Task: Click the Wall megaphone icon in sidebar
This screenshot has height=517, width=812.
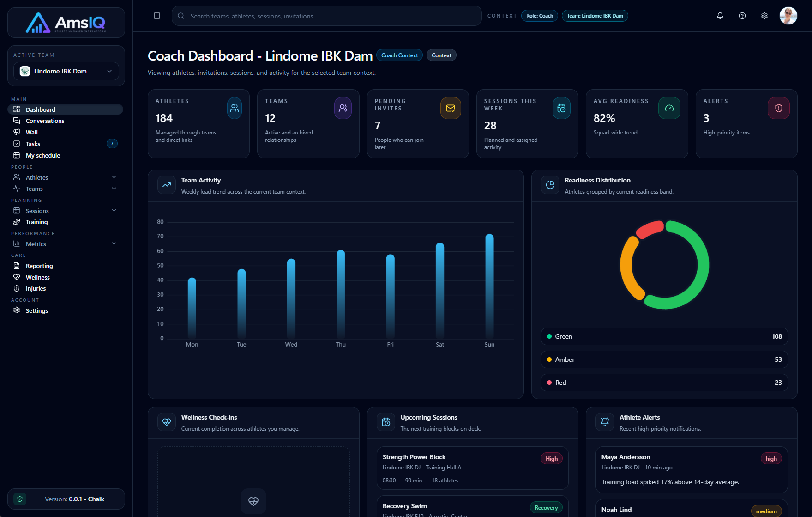Action: [x=17, y=132]
